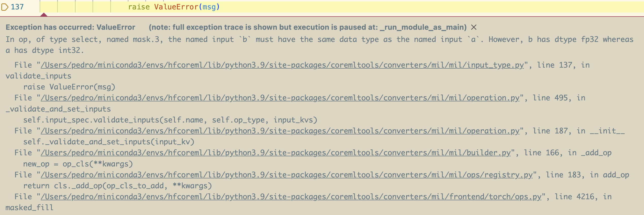
Task: Click the error message mentioning mask.3
Action: [x=319, y=40]
